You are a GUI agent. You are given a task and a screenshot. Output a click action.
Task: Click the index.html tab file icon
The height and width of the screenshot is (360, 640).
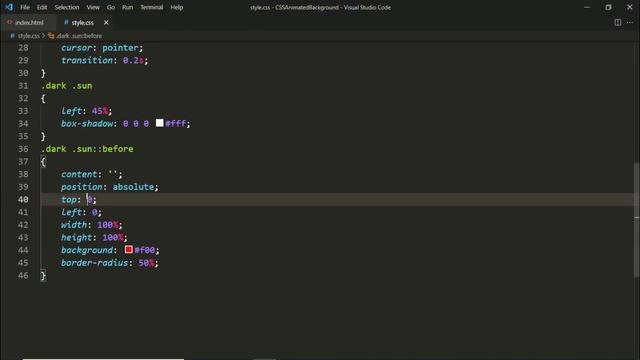point(9,22)
